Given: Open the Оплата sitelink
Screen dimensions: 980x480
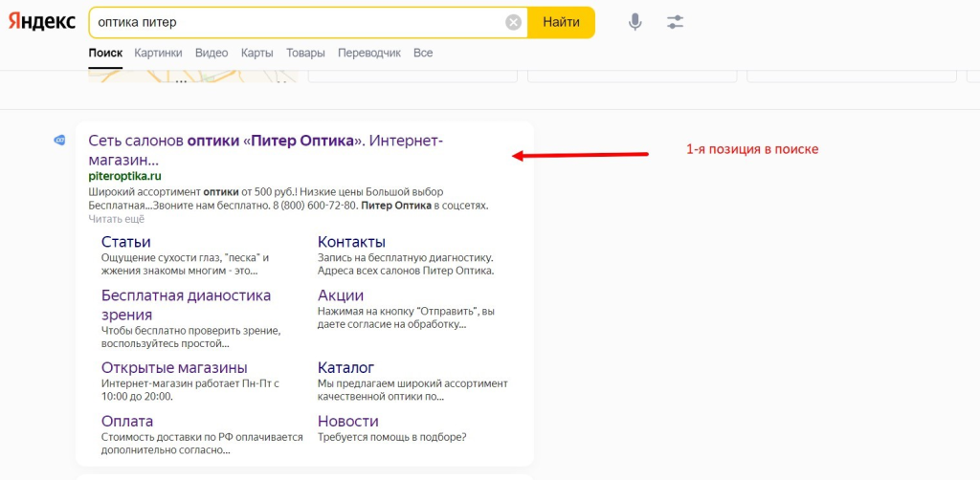Looking at the screenshot, I should [x=127, y=421].
